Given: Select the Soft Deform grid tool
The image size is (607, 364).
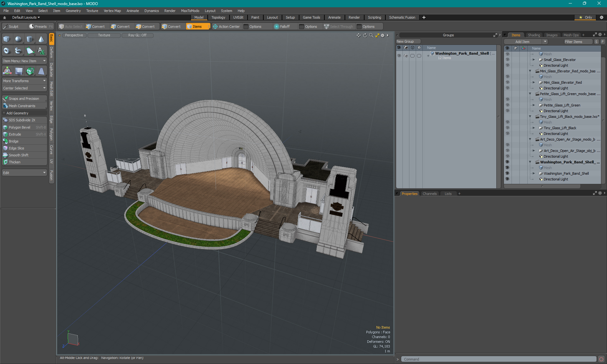Looking at the screenshot, I should pyautogui.click(x=18, y=71).
